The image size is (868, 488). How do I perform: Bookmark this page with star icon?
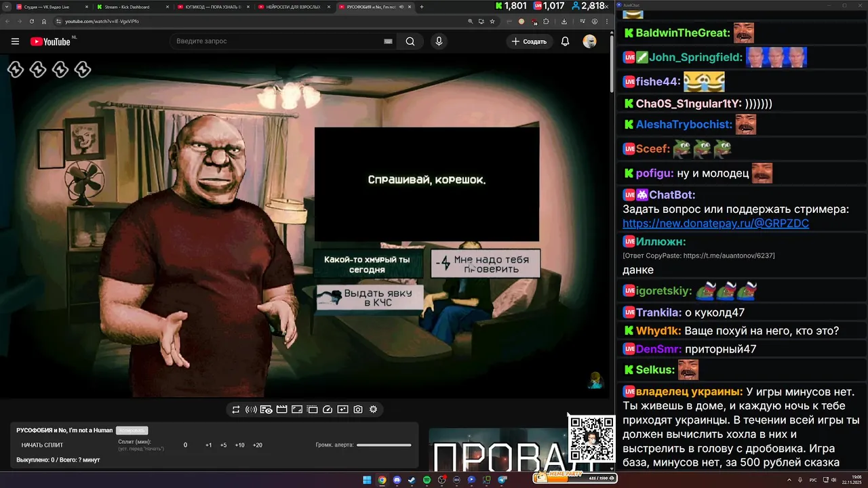492,21
